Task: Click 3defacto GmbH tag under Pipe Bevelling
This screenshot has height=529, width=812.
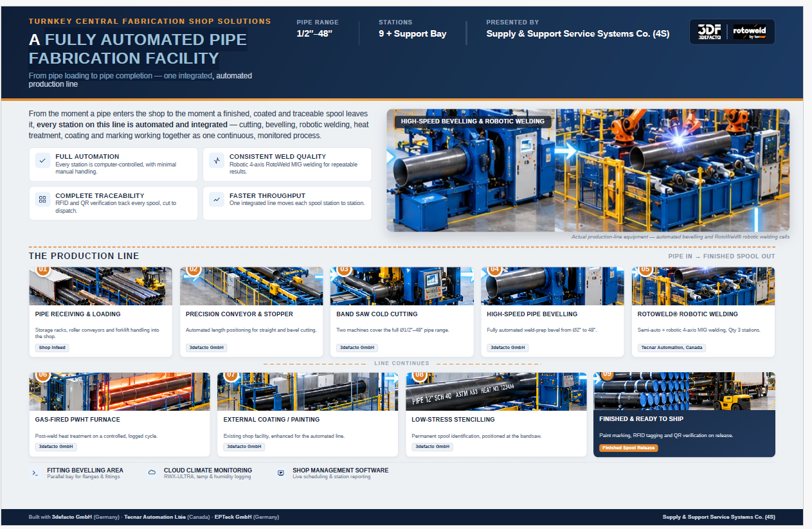Action: 508,348
